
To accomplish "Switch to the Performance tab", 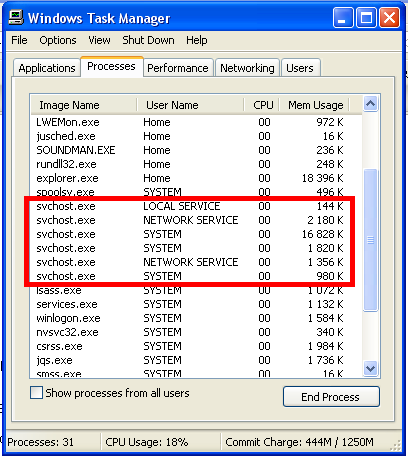I will point(178,68).
